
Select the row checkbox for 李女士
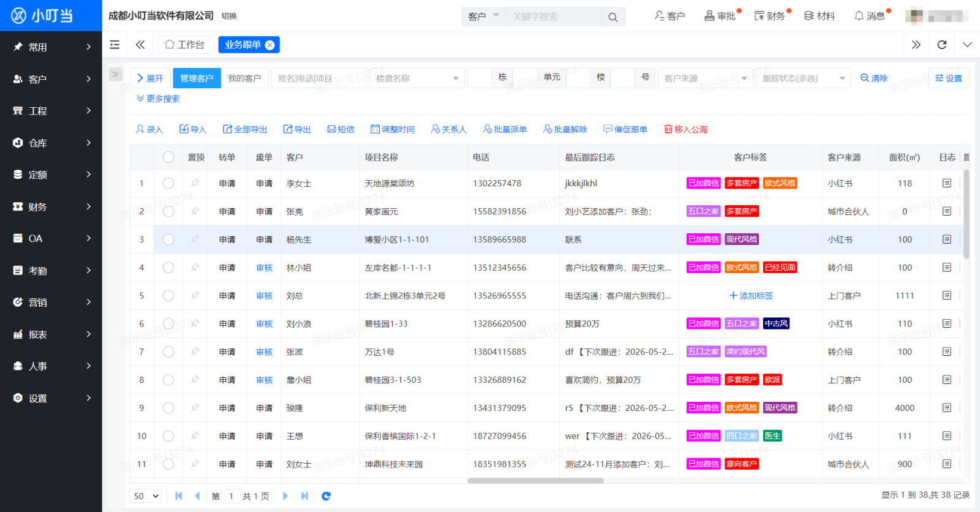(x=168, y=183)
